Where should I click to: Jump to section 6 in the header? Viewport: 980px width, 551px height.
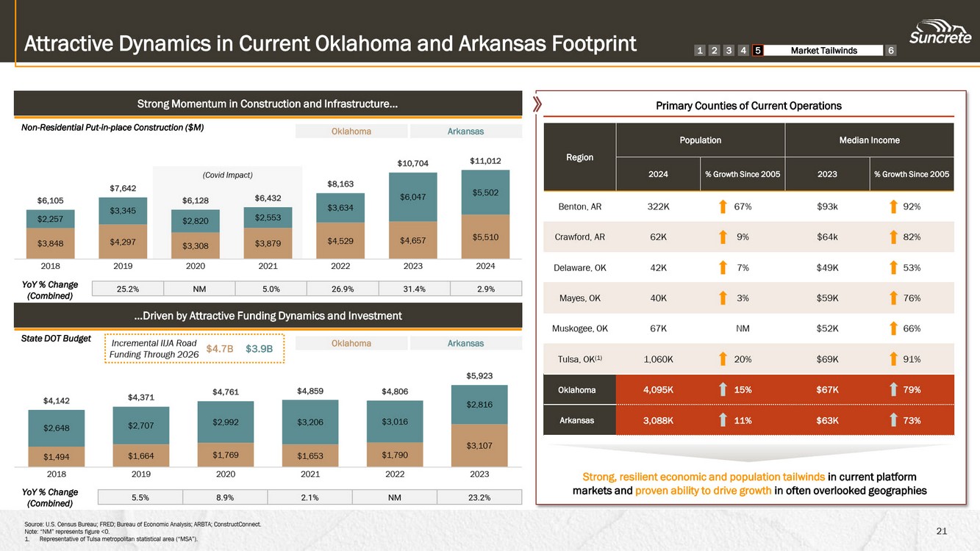[891, 51]
